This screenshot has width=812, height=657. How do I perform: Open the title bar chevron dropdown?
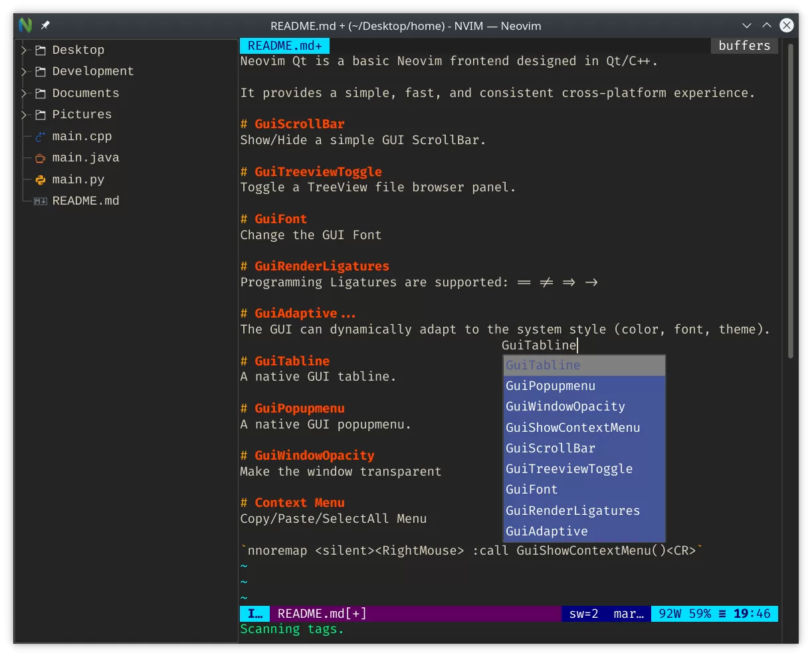click(747, 25)
